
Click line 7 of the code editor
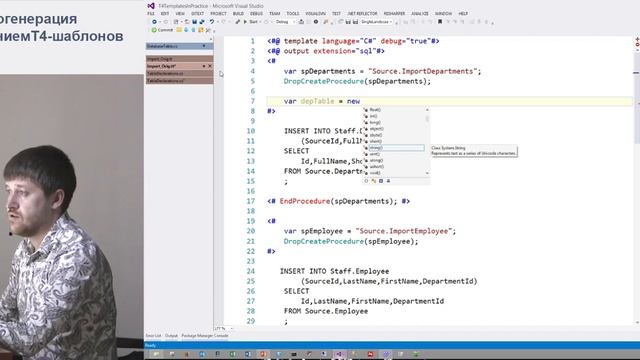click(449, 101)
